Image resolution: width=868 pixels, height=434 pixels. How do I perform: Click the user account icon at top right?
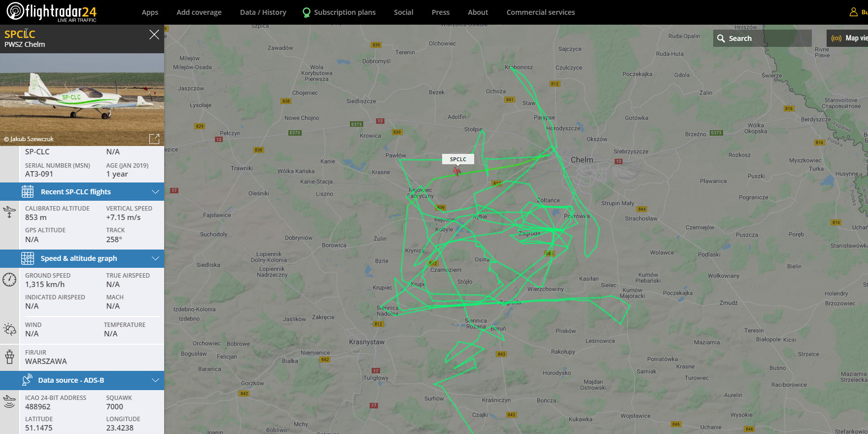(853, 12)
